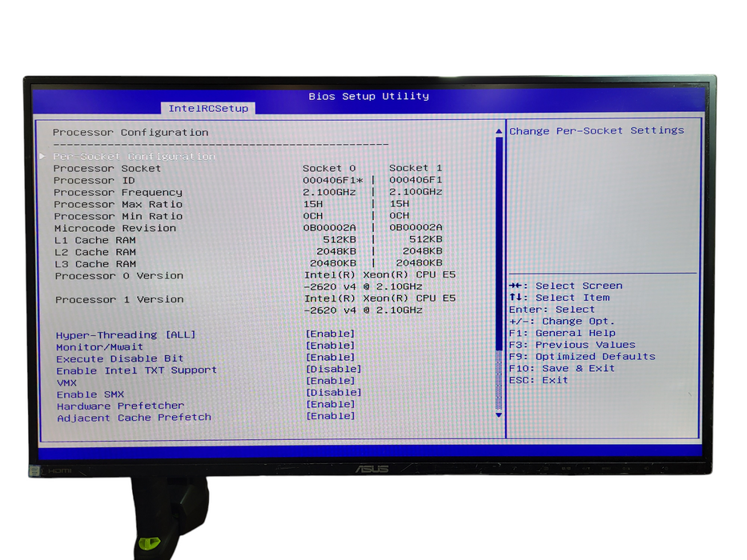Open the IntelRCSetup tab

pyautogui.click(x=208, y=109)
